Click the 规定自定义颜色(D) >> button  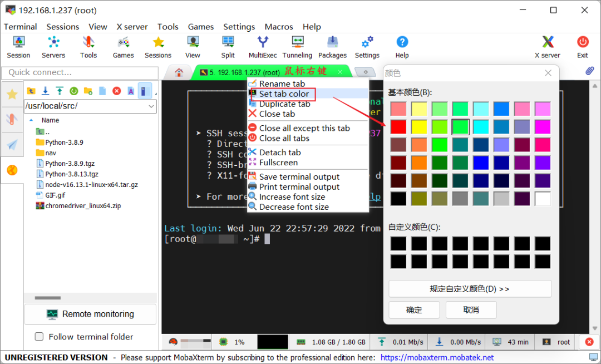(470, 289)
